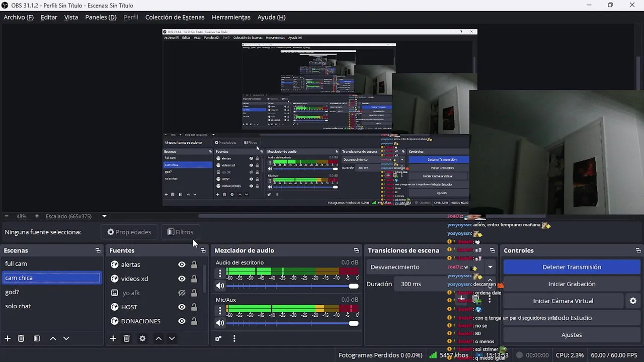Open Audio del escritorio options dots
Screen dimensions: 644x362
tap(220, 274)
